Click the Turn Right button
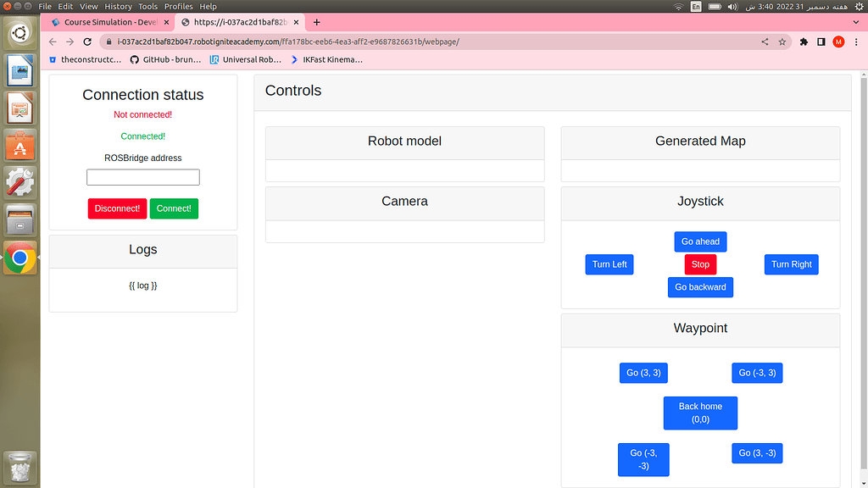The height and width of the screenshot is (488, 868). (x=792, y=264)
